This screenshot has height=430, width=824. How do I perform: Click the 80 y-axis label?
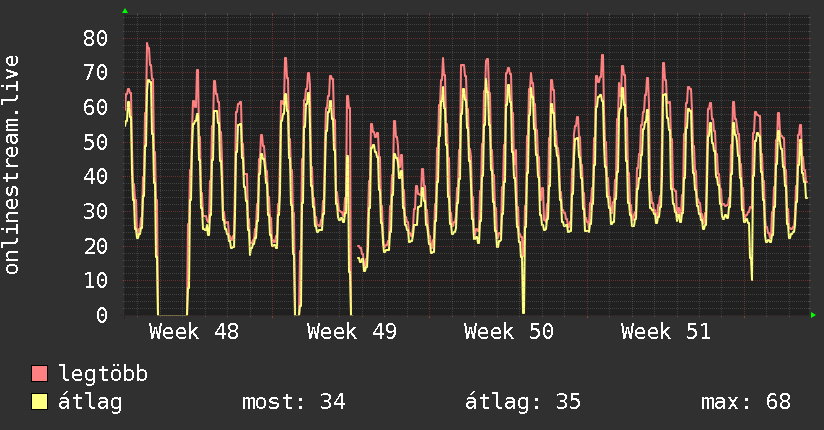pyautogui.click(x=95, y=38)
